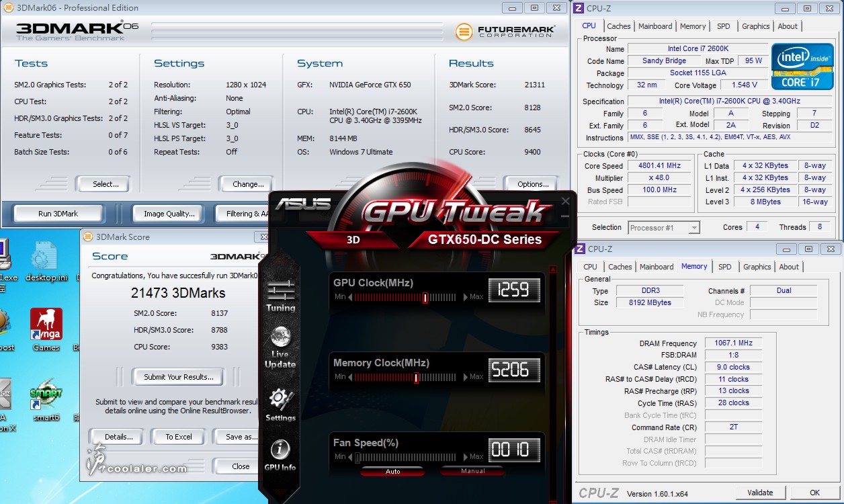Increase GPU Clock with the Max arrow
The height and width of the screenshot is (504, 844).
tap(466, 297)
